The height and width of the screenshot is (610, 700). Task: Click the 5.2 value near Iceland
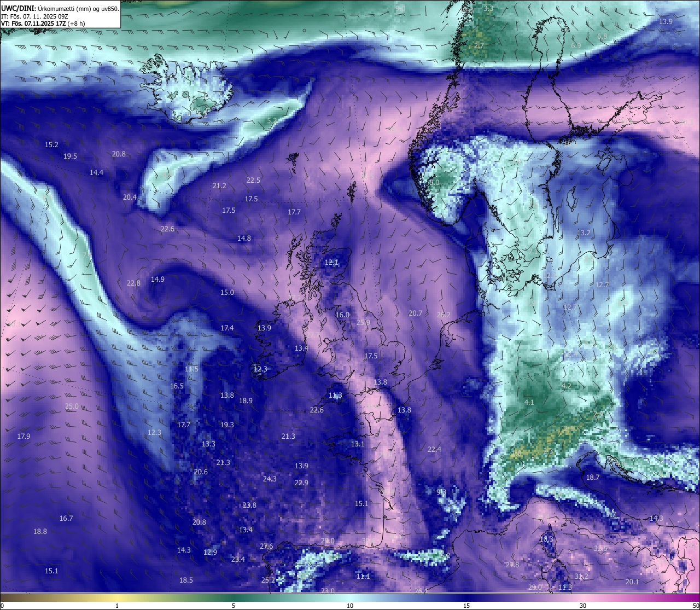point(272,121)
